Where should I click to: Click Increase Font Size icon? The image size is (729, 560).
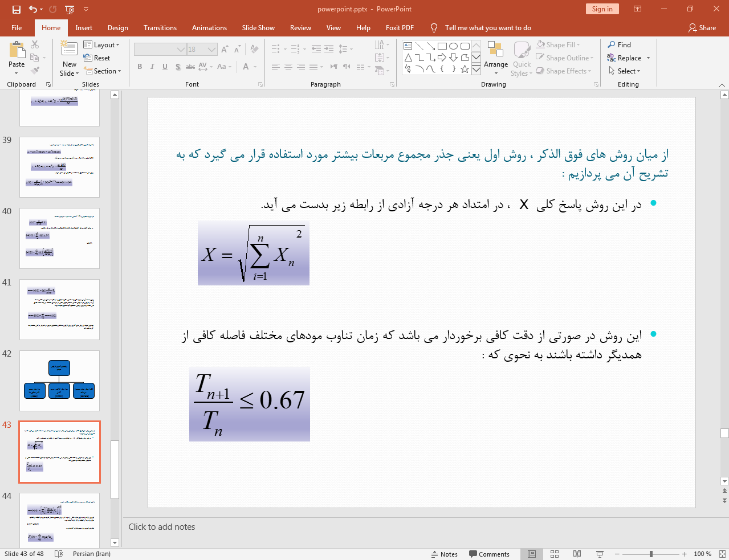(225, 50)
